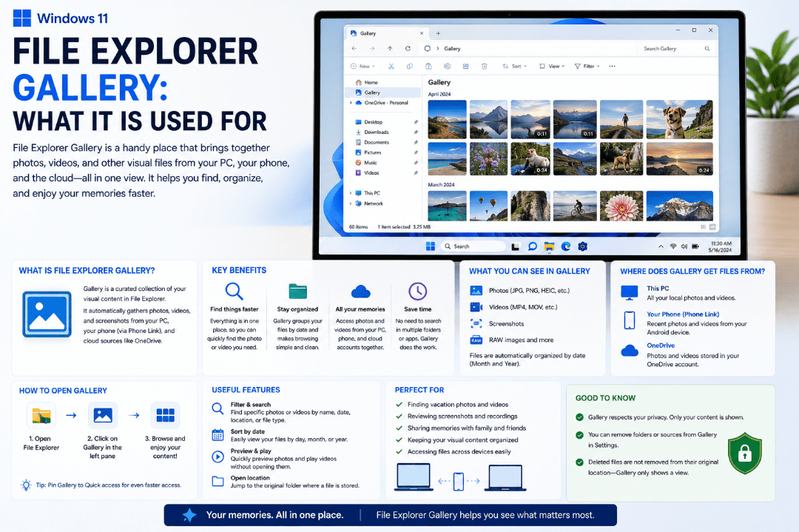Open the See more ellipsis menu
The height and width of the screenshot is (532, 799).
[612, 67]
